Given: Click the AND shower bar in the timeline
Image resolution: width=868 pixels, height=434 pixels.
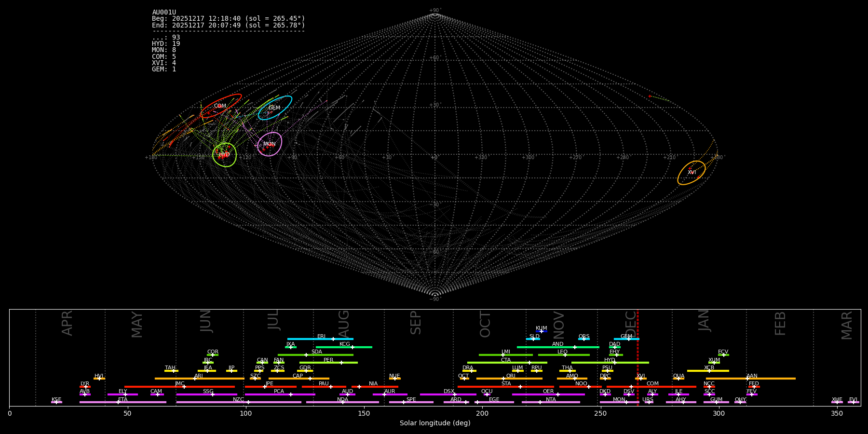Looking at the screenshot, I should 558,347.
